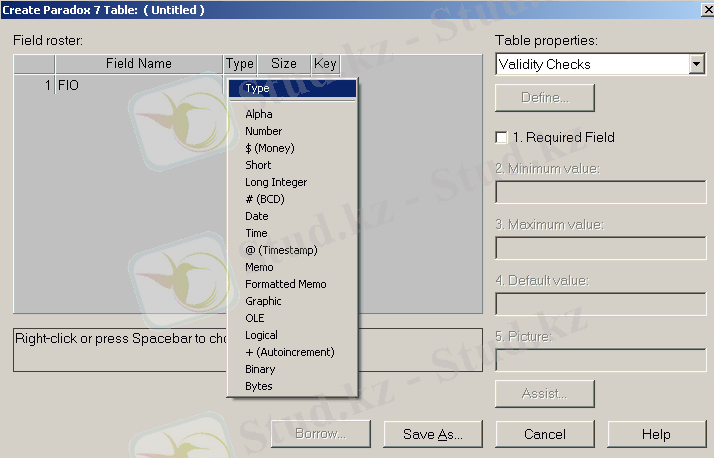Image resolution: width=714 pixels, height=458 pixels.
Task: Open the Table properties dropdown arrow
Action: [696, 64]
